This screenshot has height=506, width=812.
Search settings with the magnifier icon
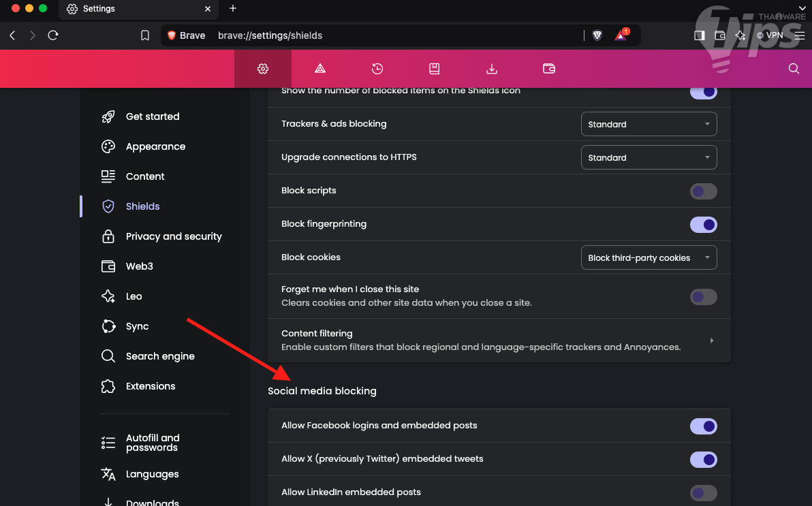[x=794, y=68]
